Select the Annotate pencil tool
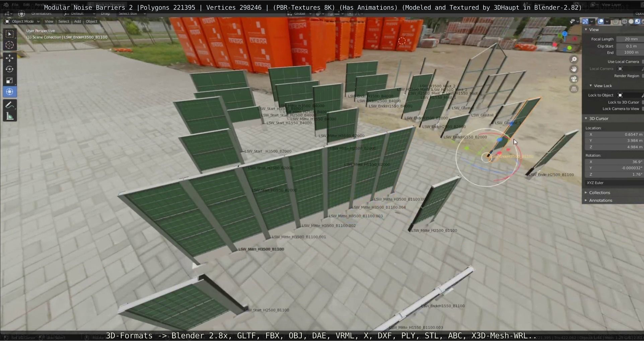Image resolution: width=644 pixels, height=341 pixels. click(x=9, y=105)
